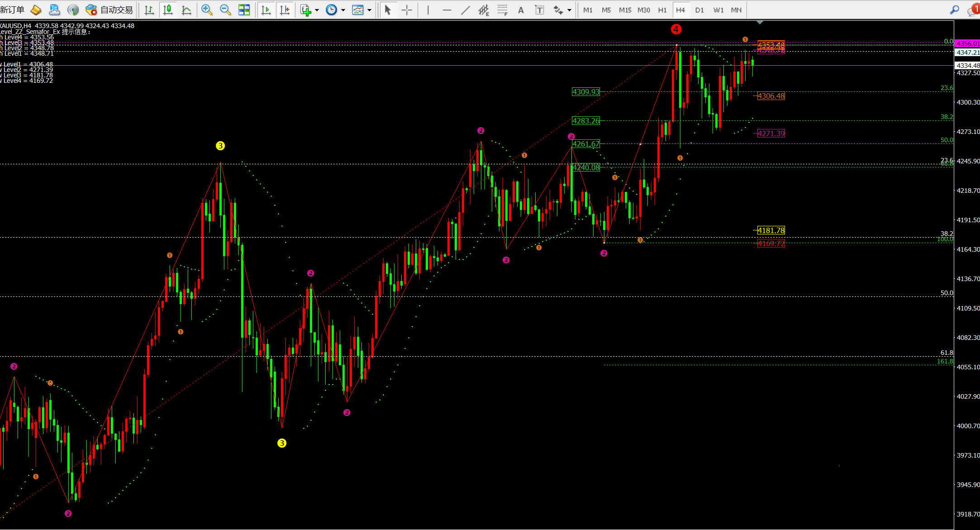
Task: Toggle bar chart mode
Action: tap(149, 10)
